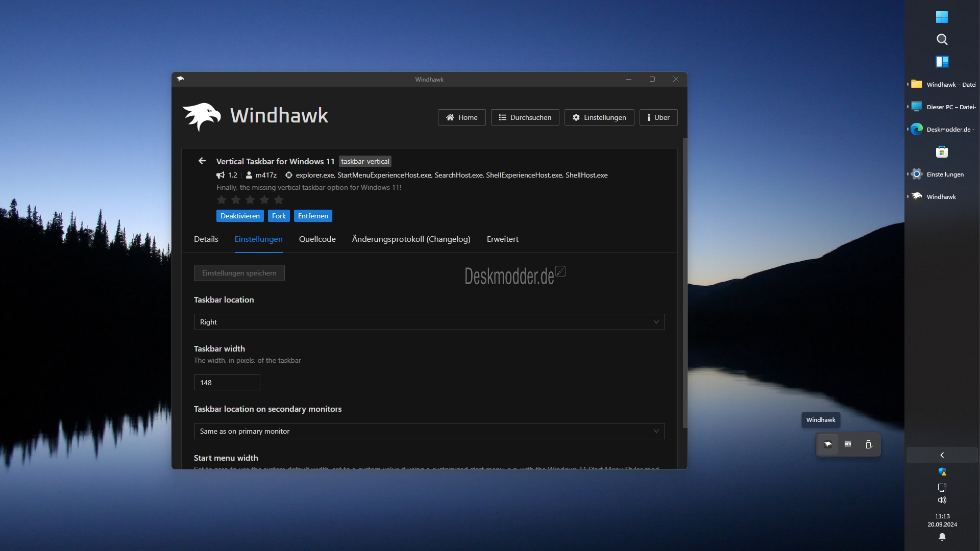The image size is (980, 551).
Task: Open Windows Security shield tray icon
Action: [942, 472]
